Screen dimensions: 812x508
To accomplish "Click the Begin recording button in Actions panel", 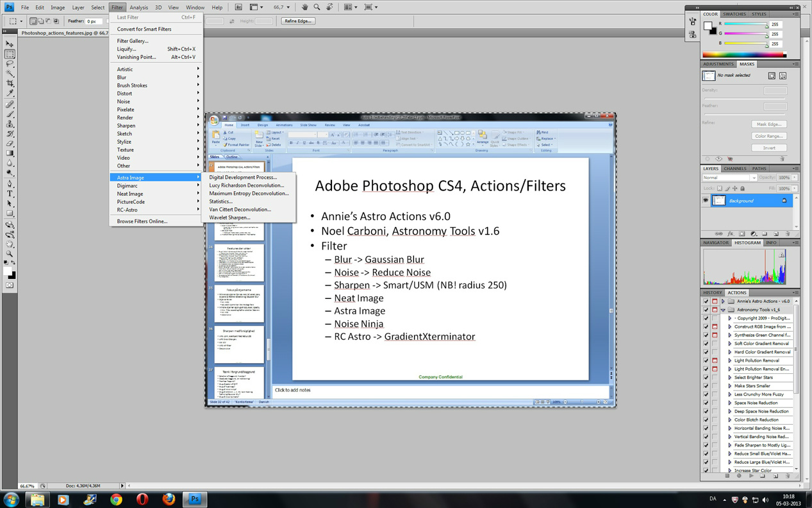I will [x=739, y=476].
